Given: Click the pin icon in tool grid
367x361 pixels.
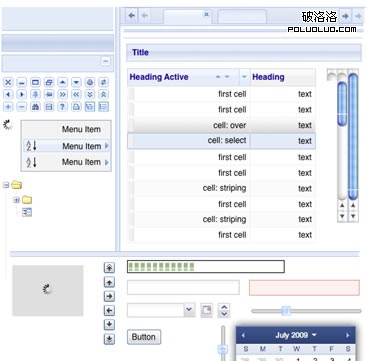Looking at the screenshot, I should click(x=35, y=94).
